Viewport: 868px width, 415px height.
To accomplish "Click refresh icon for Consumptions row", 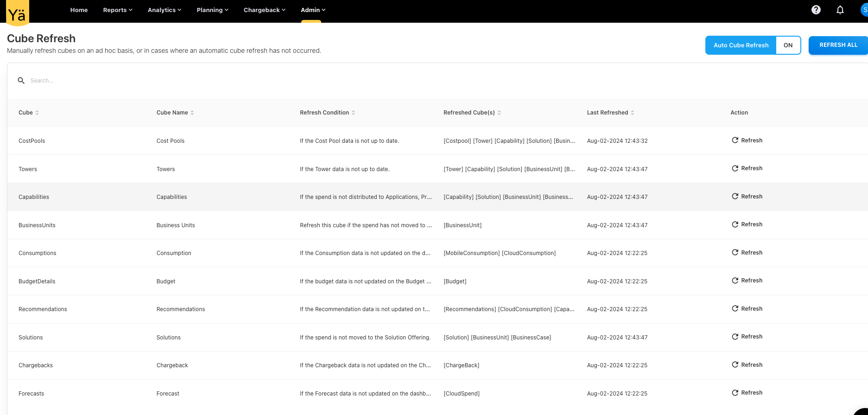I will coord(735,253).
